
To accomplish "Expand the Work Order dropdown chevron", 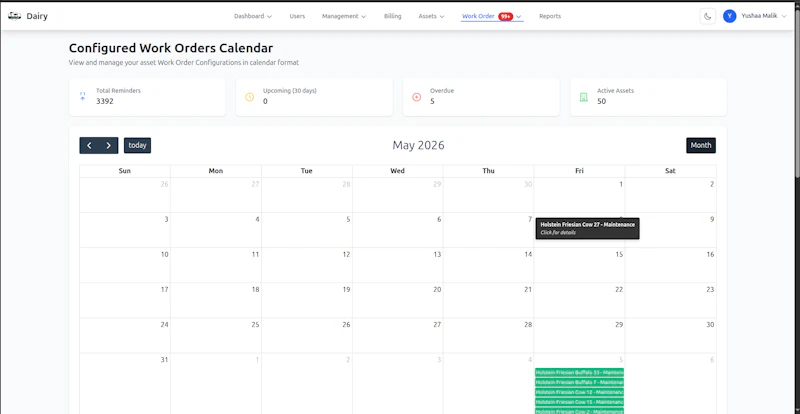I will pos(519,16).
